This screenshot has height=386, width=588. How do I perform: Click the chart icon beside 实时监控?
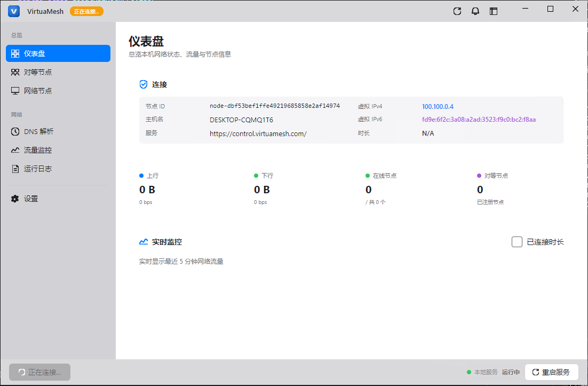click(143, 242)
